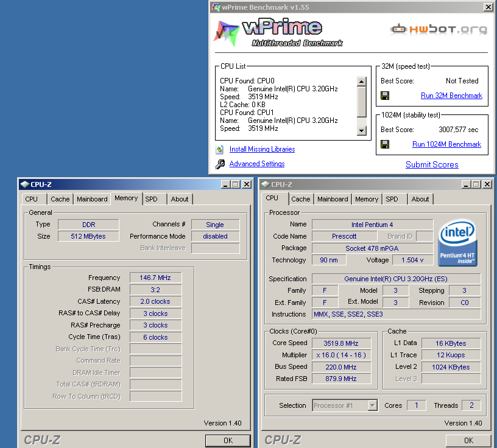Click the Intel Pentium 4 HT logo

click(x=457, y=243)
